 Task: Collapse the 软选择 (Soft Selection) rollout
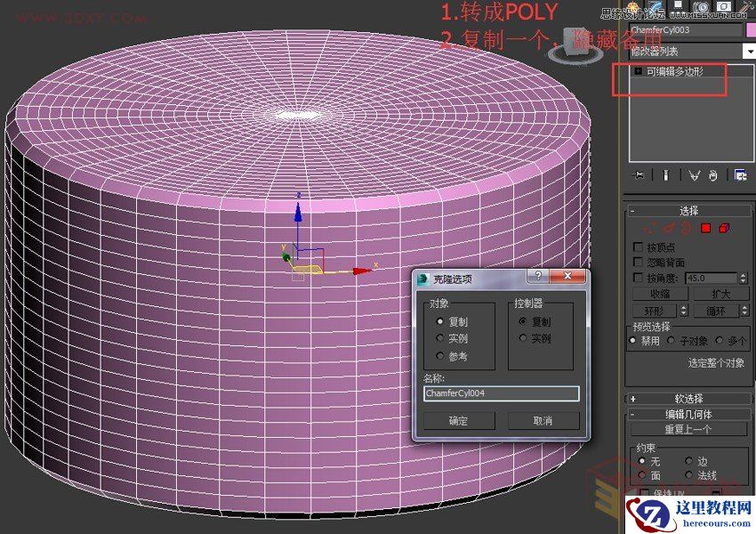click(x=689, y=398)
